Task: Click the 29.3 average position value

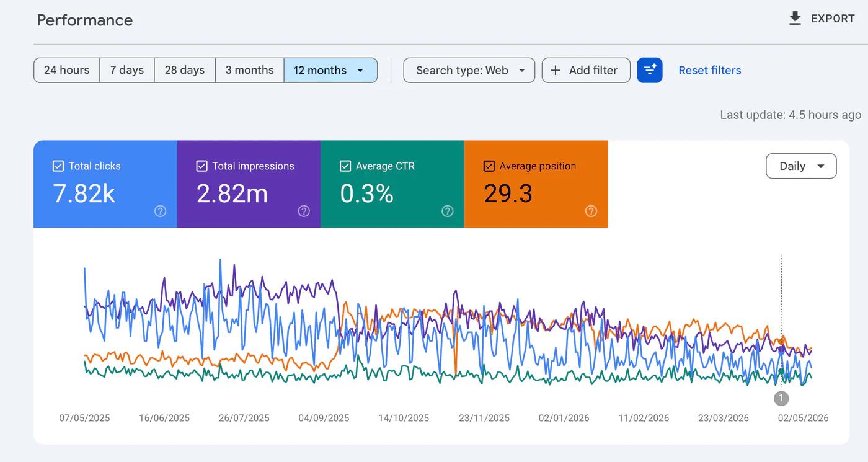Action: pos(508,194)
